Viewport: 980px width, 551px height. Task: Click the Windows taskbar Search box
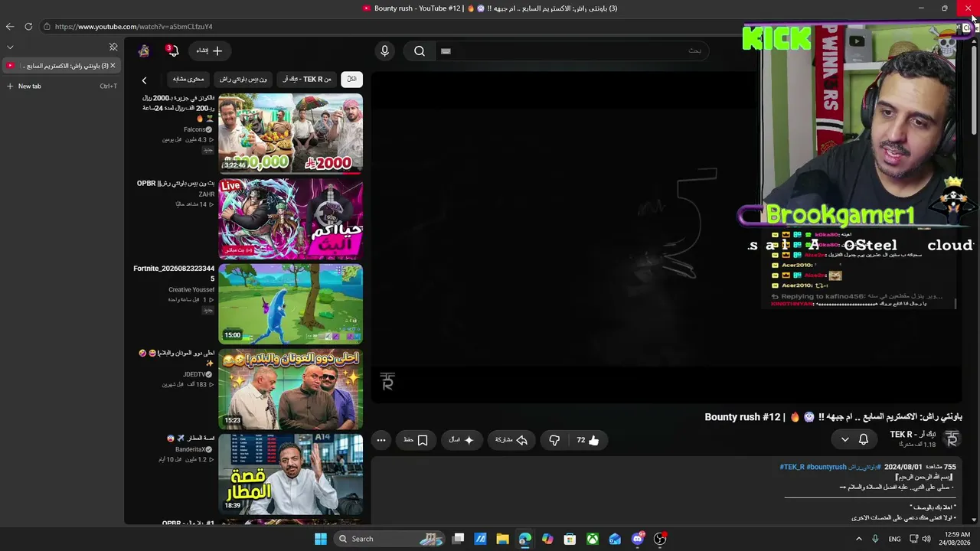[x=390, y=539]
